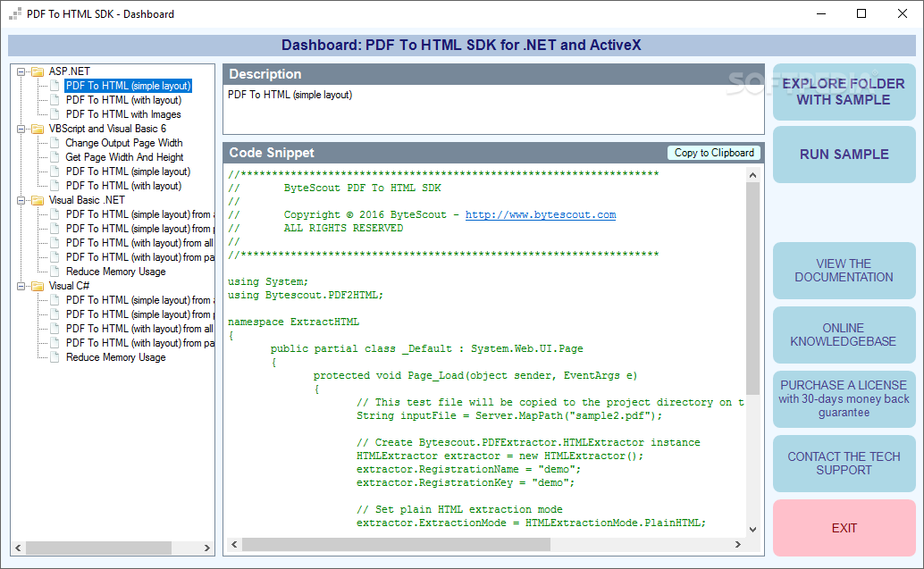Click code snippet scroll left arrow
Viewport: 924px width, 569px height.
[234, 544]
